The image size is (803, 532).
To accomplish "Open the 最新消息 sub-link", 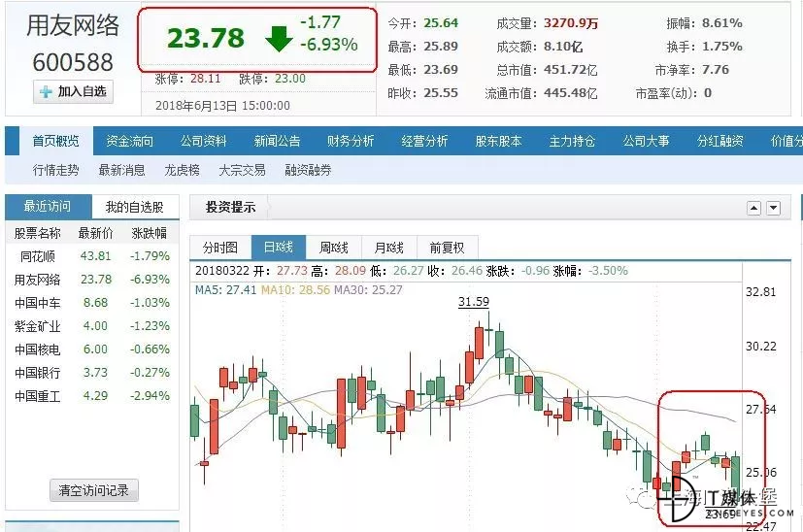I will (x=122, y=170).
